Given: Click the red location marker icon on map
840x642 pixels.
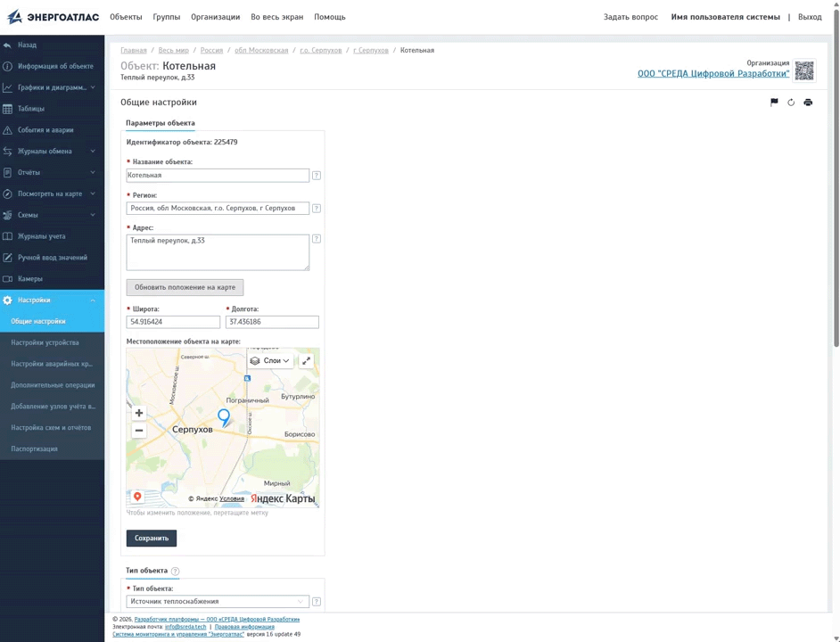Looking at the screenshot, I should pos(137,497).
